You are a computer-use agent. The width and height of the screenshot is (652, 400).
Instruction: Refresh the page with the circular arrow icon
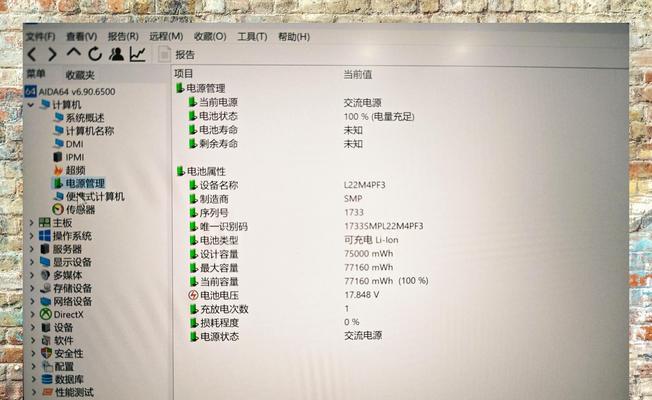95,54
